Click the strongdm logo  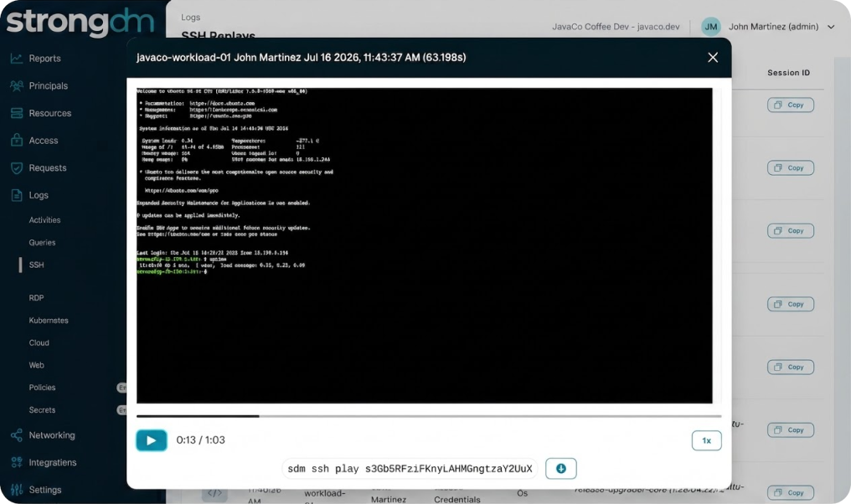coord(80,22)
